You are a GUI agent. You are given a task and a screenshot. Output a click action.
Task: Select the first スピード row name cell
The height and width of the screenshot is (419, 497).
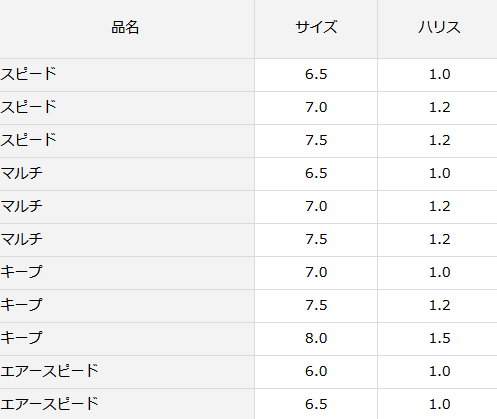(127, 75)
